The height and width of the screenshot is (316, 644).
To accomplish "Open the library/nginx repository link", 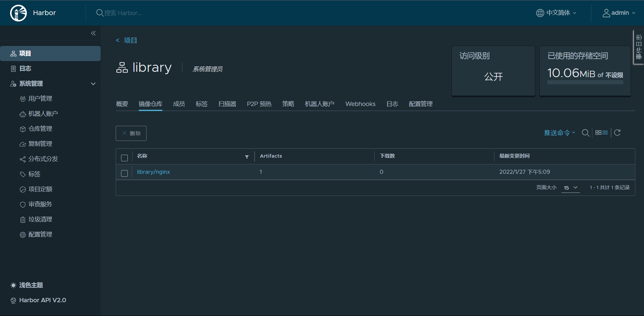I will (x=153, y=172).
